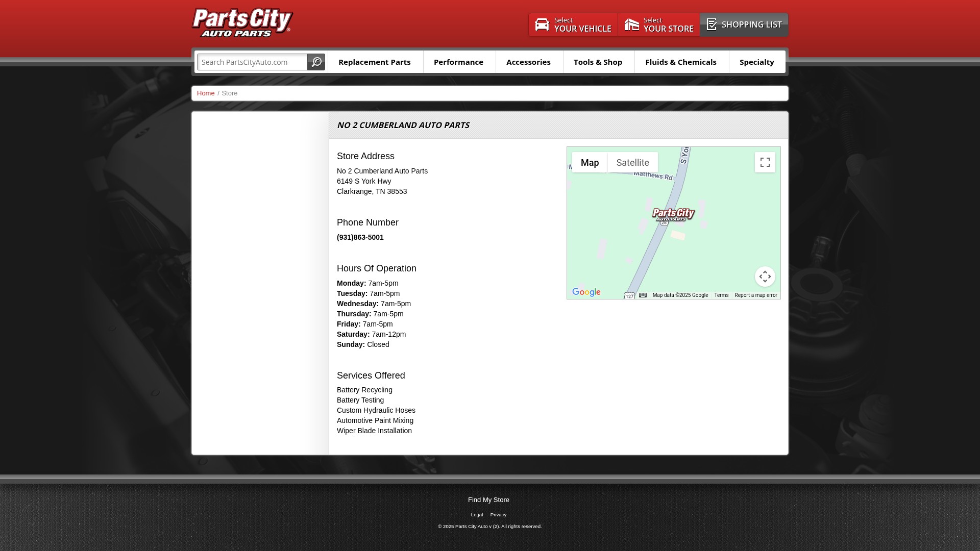Open Privacy footer link
The width and height of the screenshot is (980, 551).
click(498, 515)
